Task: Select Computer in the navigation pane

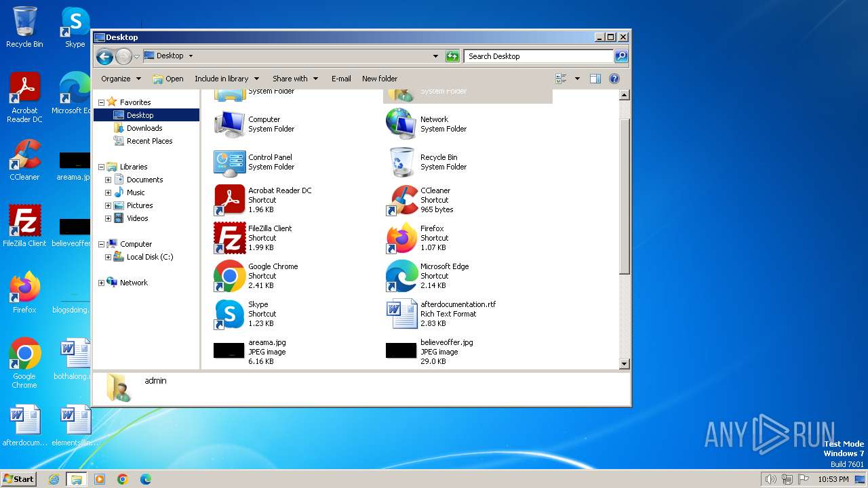Action: 136,244
